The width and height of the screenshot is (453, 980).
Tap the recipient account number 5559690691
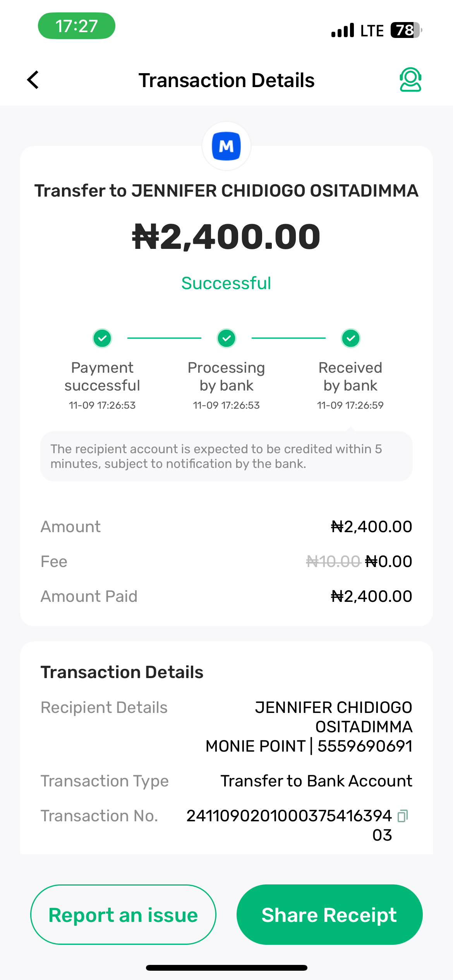(x=365, y=746)
